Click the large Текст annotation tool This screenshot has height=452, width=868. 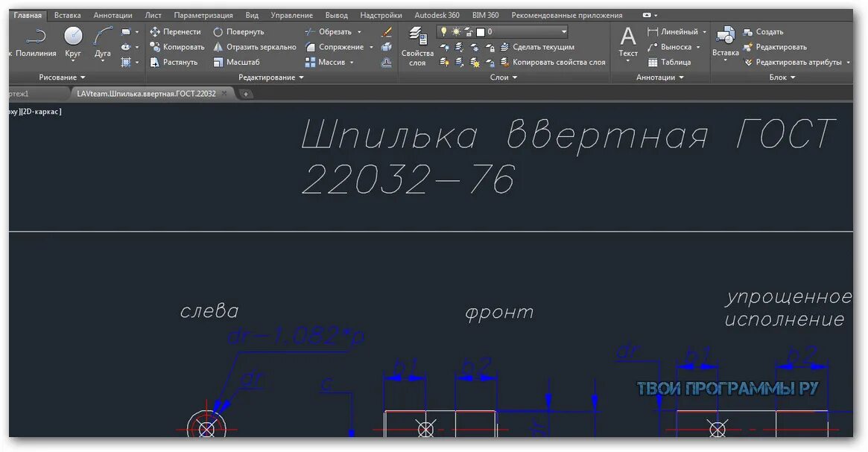click(x=628, y=42)
